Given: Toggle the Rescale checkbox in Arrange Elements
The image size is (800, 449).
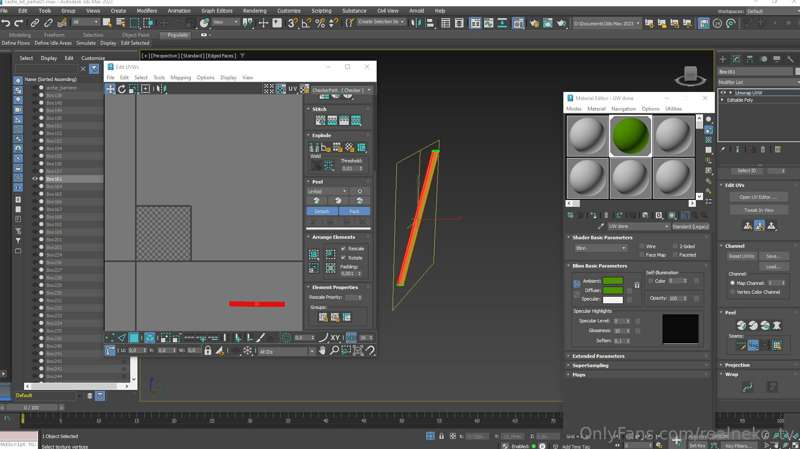Looking at the screenshot, I should (x=343, y=248).
